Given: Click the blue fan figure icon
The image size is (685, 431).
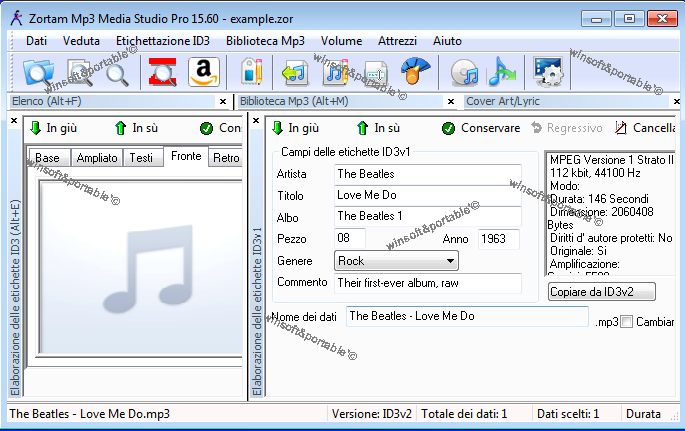Looking at the screenshot, I should point(415,71).
